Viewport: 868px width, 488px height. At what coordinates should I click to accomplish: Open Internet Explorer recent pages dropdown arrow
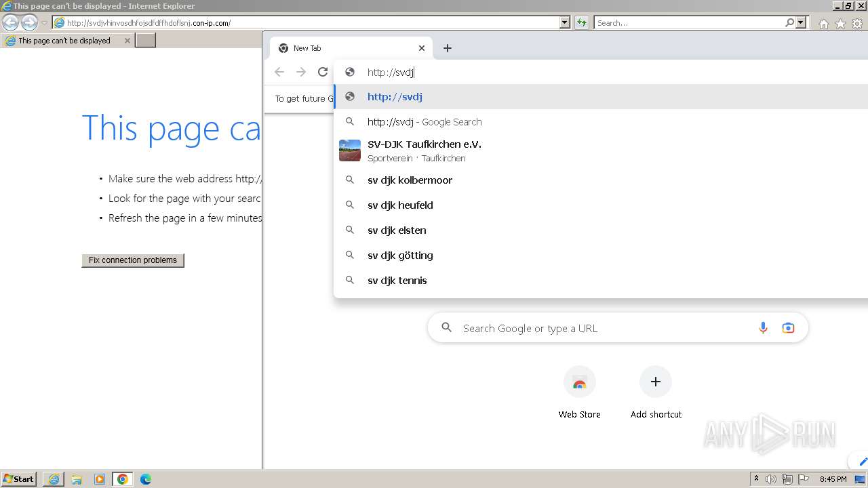click(44, 23)
